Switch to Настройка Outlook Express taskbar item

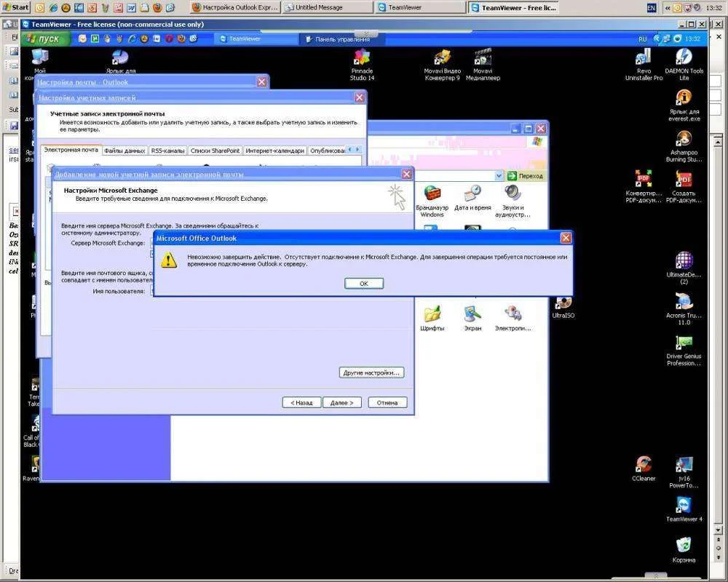point(234,7)
